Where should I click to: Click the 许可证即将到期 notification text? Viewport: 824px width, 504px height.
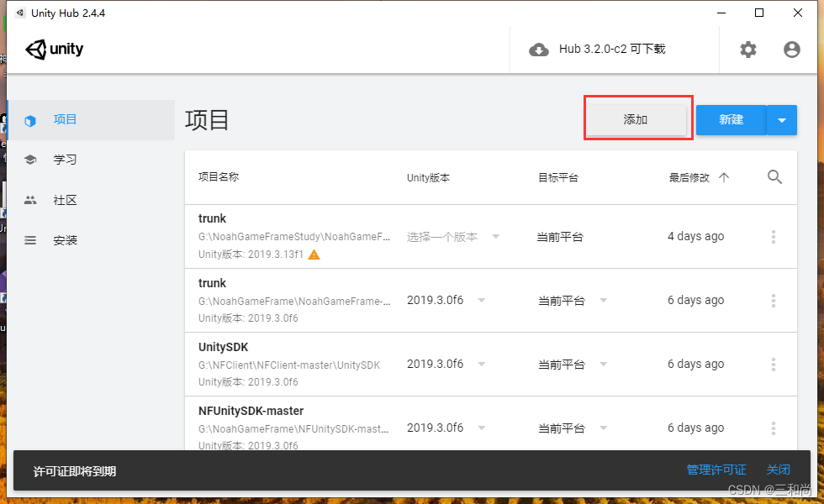[x=75, y=471]
